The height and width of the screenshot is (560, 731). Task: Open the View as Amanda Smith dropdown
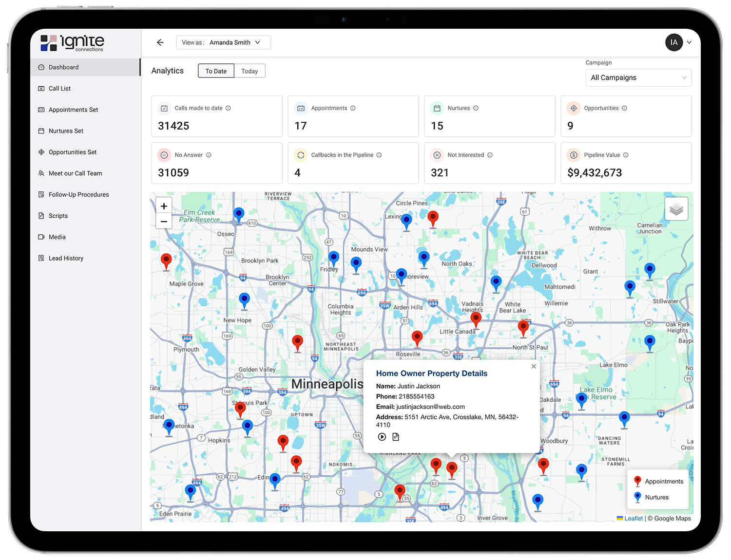coord(223,42)
